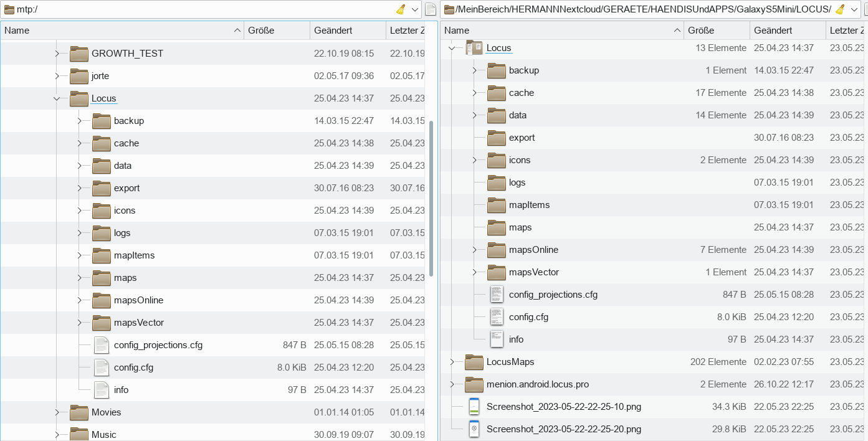
Task: Expand the cache folder in left pane
Action: 79,143
